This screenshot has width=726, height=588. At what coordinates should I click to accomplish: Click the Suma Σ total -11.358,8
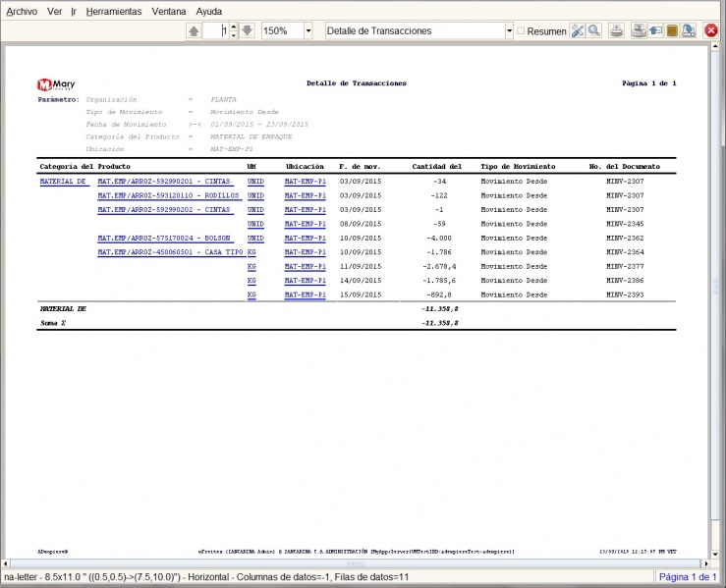coord(439,323)
